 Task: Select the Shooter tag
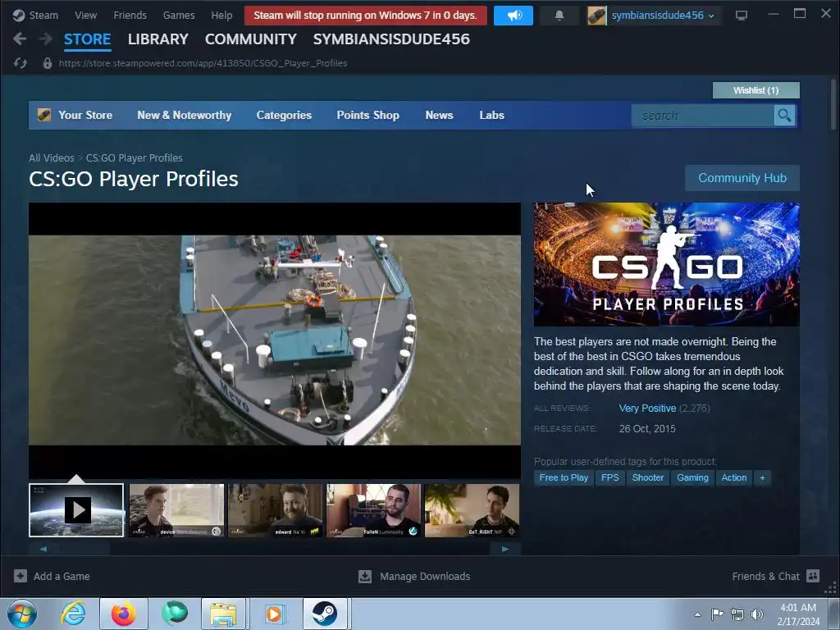tap(648, 477)
